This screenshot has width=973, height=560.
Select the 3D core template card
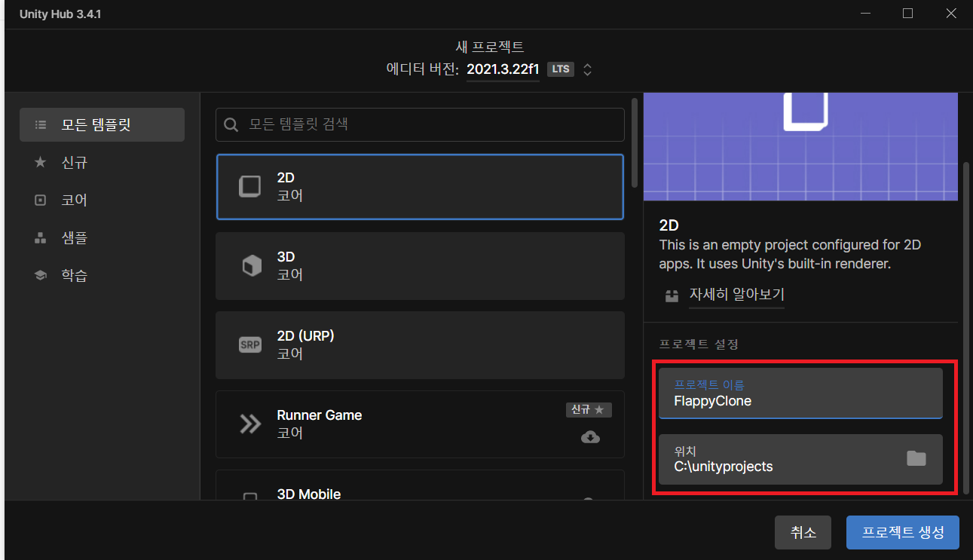tap(420, 266)
